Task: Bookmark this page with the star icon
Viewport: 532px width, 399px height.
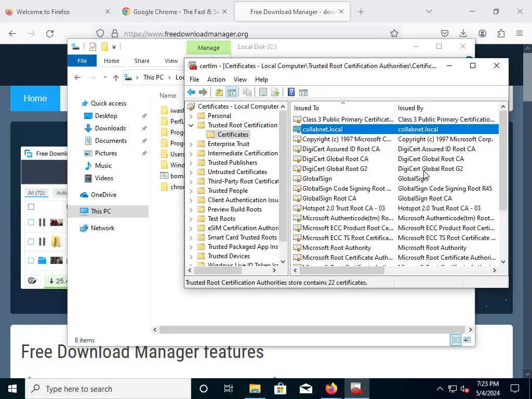Action: point(394,34)
